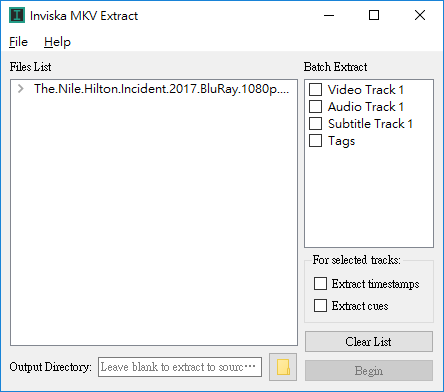This screenshot has height=392, width=444.
Task: Open the Help menu
Action: tap(57, 42)
